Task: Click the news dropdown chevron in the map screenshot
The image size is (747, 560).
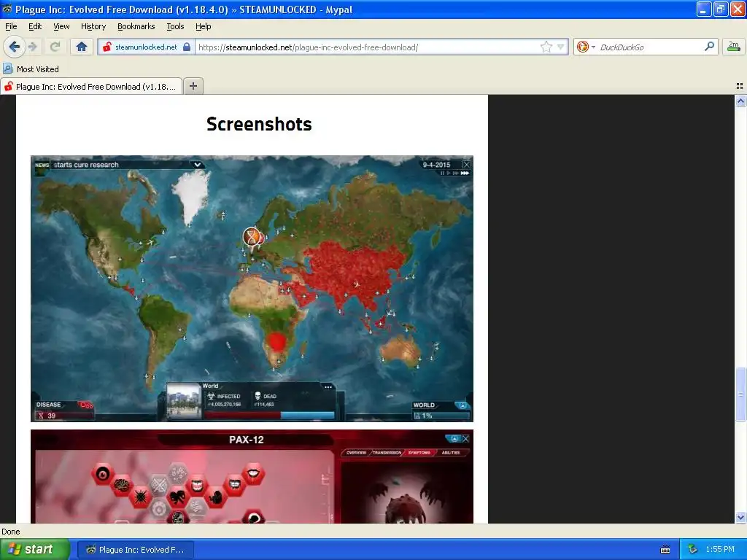Action: pos(197,165)
